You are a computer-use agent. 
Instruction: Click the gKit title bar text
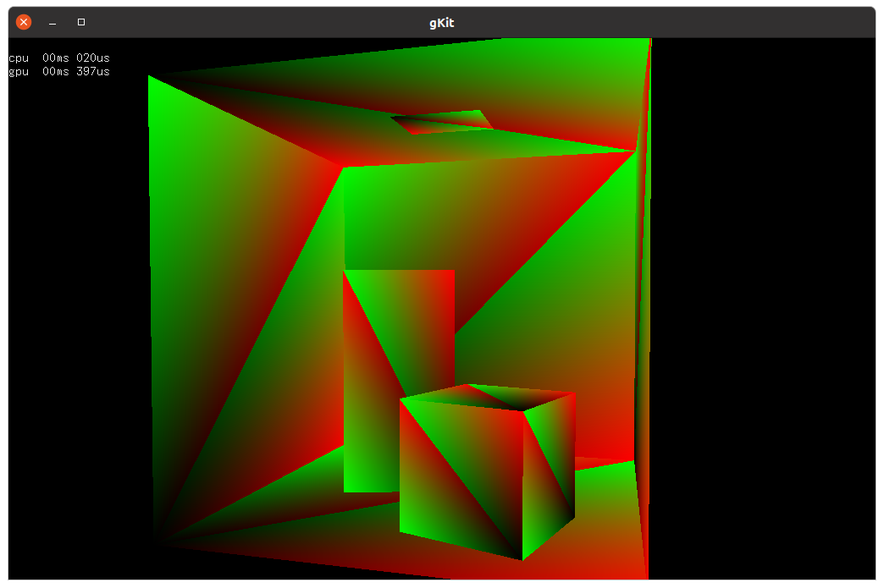(x=441, y=23)
